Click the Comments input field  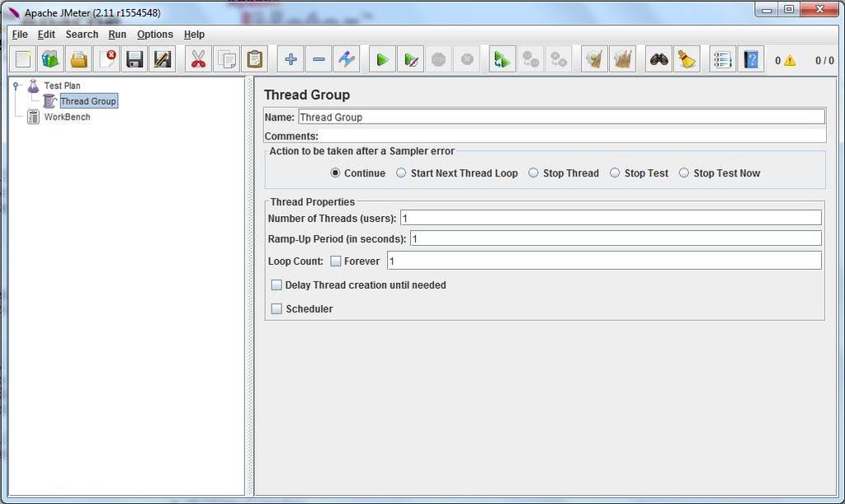573,135
